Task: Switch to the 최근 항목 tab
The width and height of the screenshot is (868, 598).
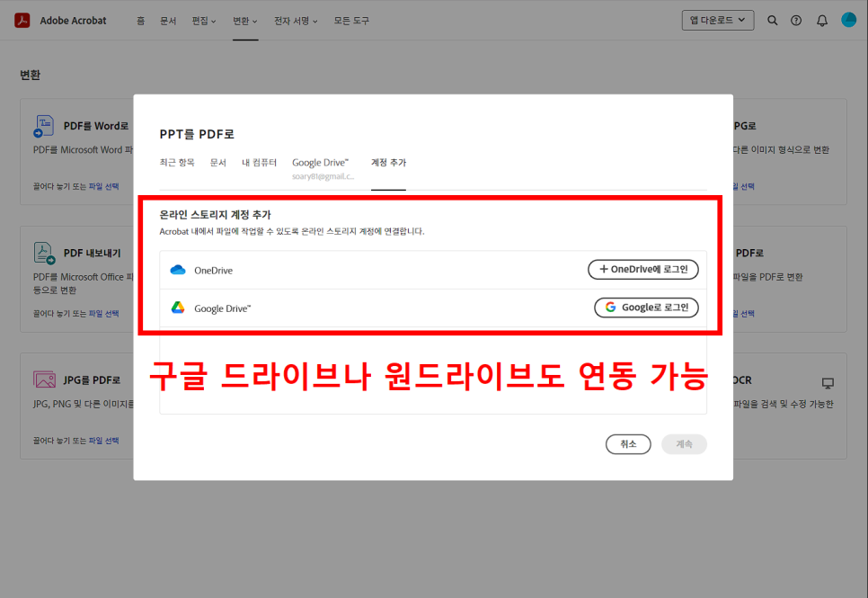Action: tap(177, 163)
